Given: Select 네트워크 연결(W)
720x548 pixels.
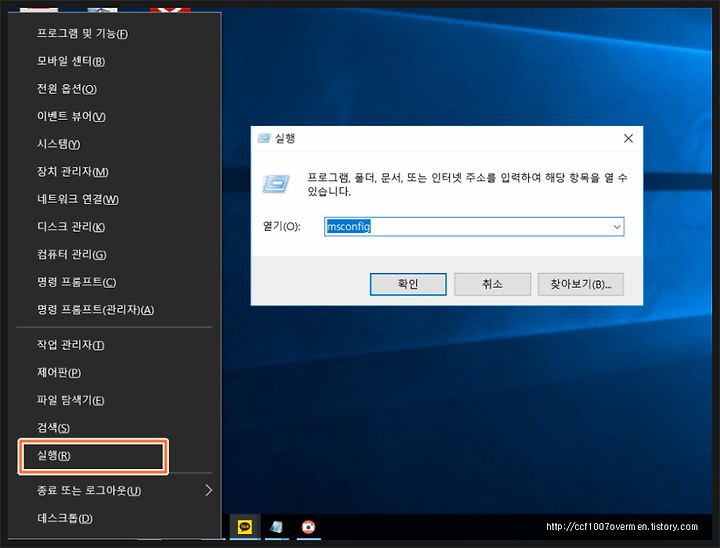Looking at the screenshot, I should click(78, 199).
